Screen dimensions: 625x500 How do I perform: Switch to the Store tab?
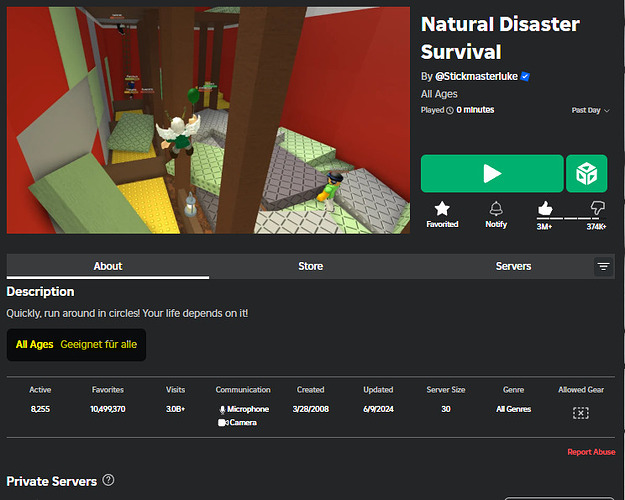pyautogui.click(x=311, y=266)
